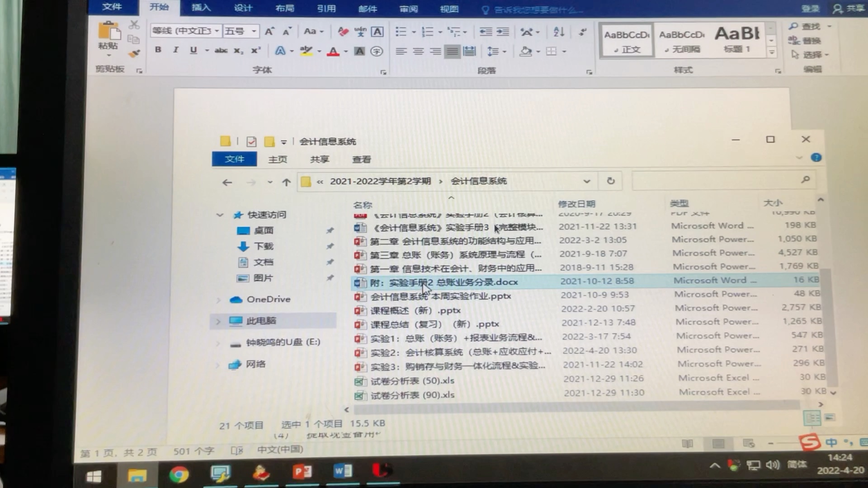
Task: Click the Text Effects glowing A icon
Action: (x=280, y=51)
